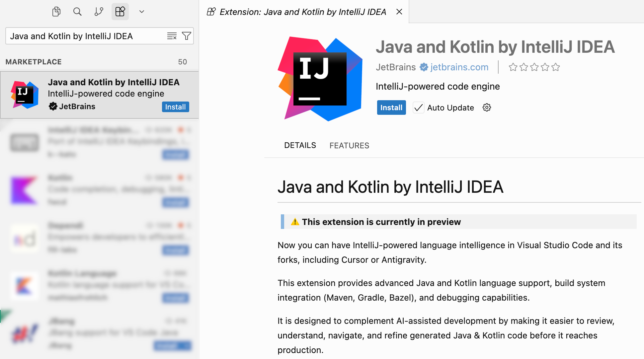
Task: Select Java and Kotlin by IntelliJ IDEA list item
Action: click(x=100, y=95)
